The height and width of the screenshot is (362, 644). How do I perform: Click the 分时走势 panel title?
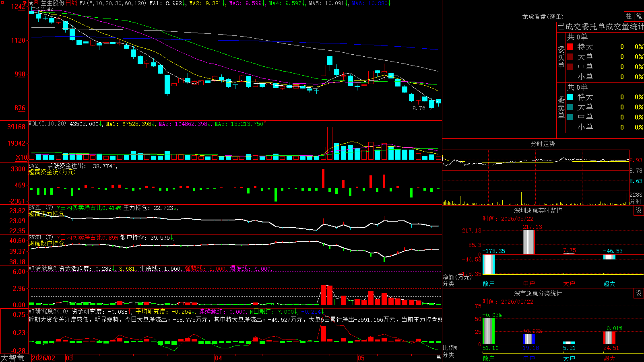coord(543,144)
